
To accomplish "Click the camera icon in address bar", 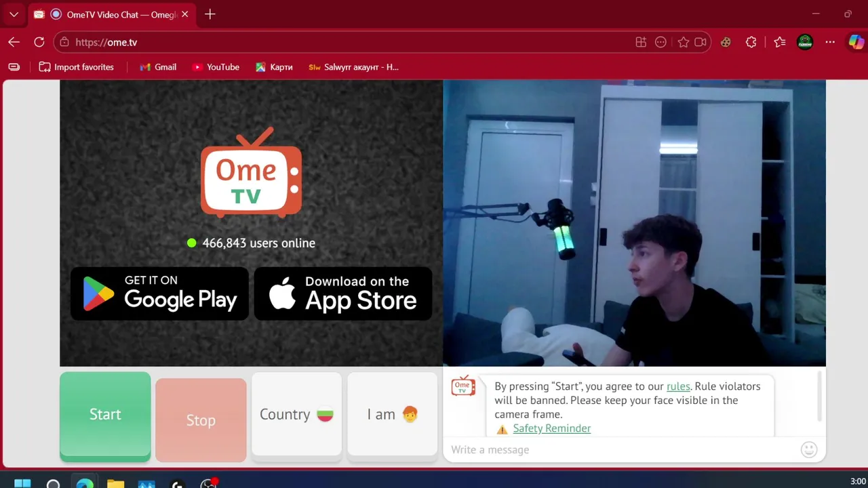I will (x=701, y=42).
